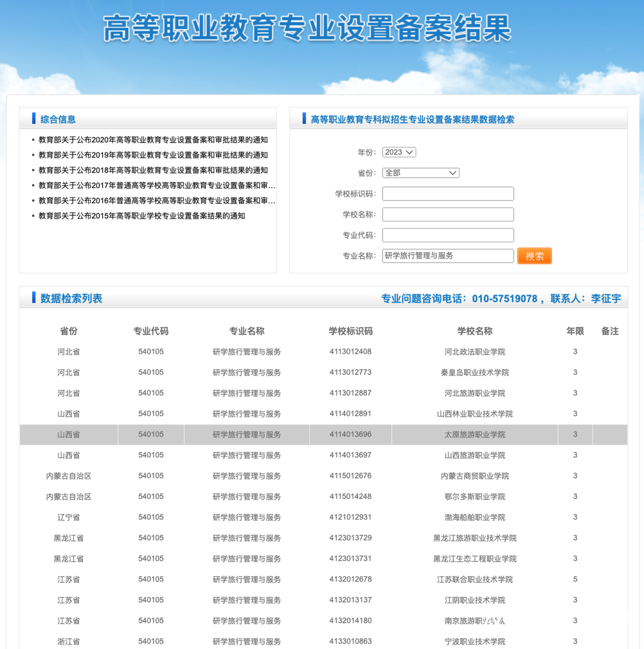The image size is (644, 649).
Task: Click the 学校名称 input field
Action: [447, 214]
